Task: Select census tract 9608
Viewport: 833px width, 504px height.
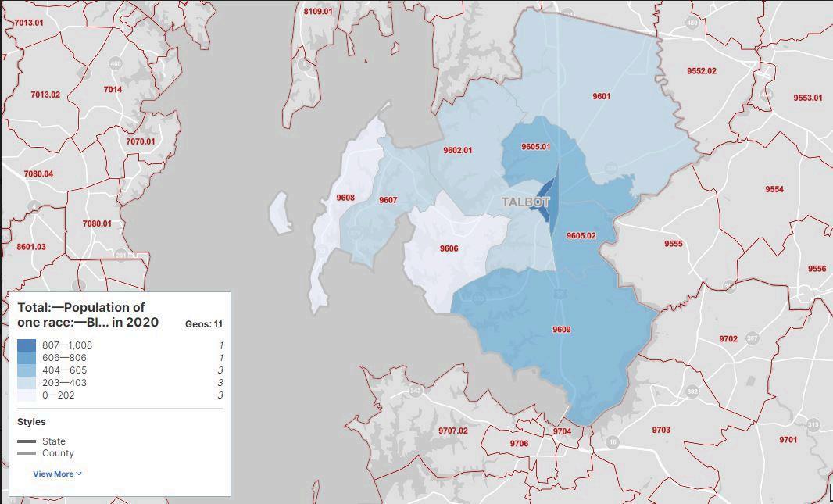Action: pyautogui.click(x=345, y=198)
